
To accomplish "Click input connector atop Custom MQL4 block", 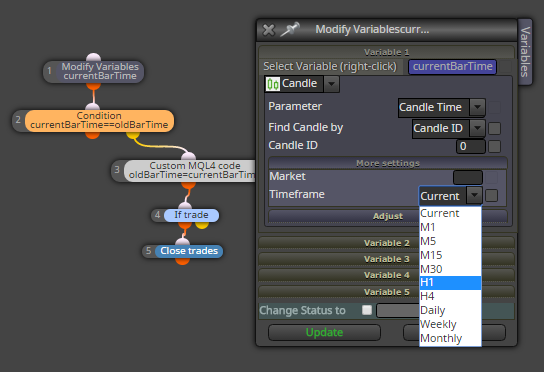I will 188,156.
